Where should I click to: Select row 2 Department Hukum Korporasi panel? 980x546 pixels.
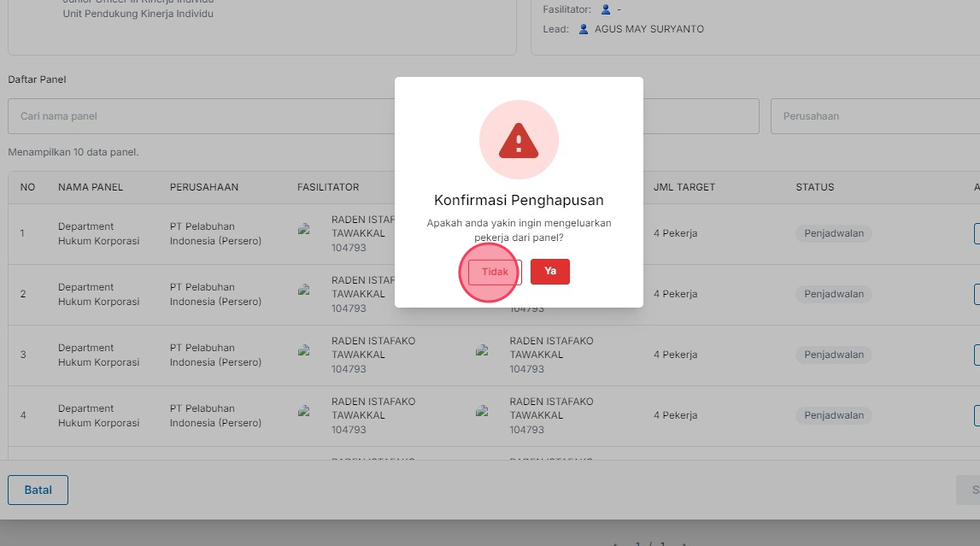[98, 294]
